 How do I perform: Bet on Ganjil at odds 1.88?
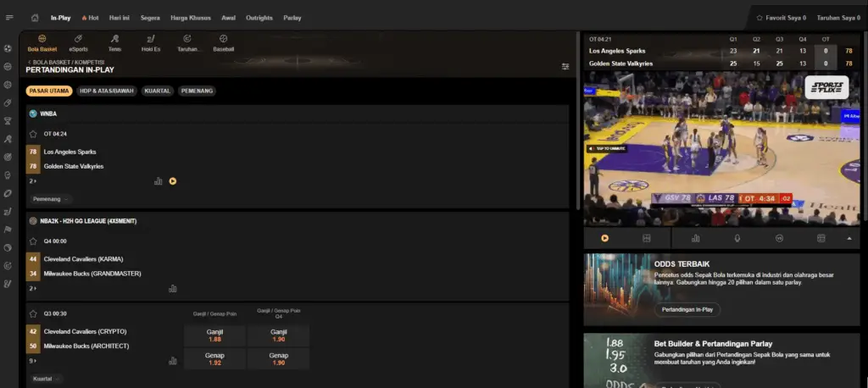coord(214,335)
